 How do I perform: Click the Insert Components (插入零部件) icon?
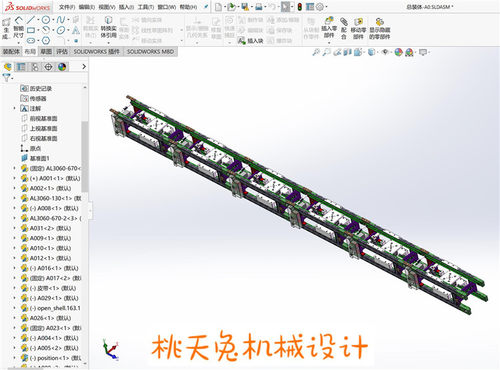[329, 21]
